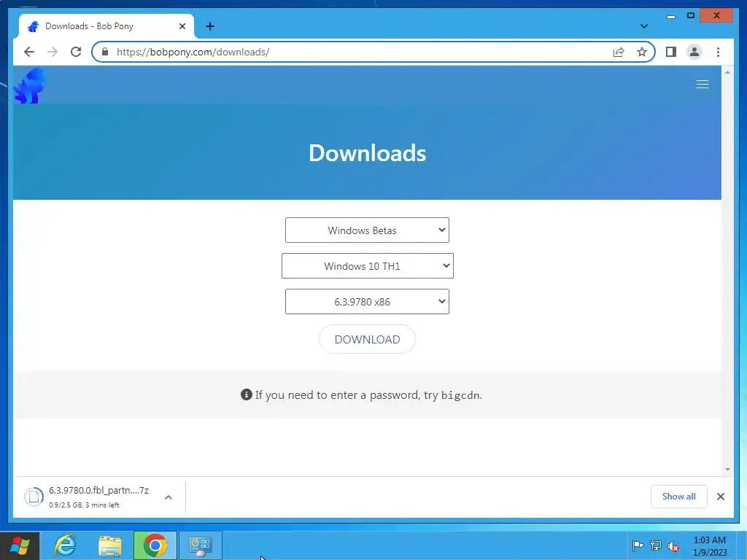
Task: Go back to the previous page
Action: click(29, 52)
